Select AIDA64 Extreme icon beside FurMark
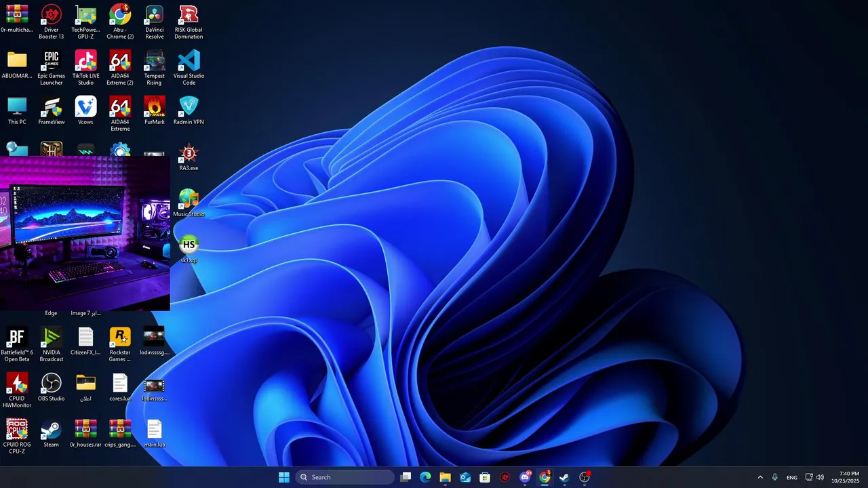The image size is (868, 488). [120, 114]
